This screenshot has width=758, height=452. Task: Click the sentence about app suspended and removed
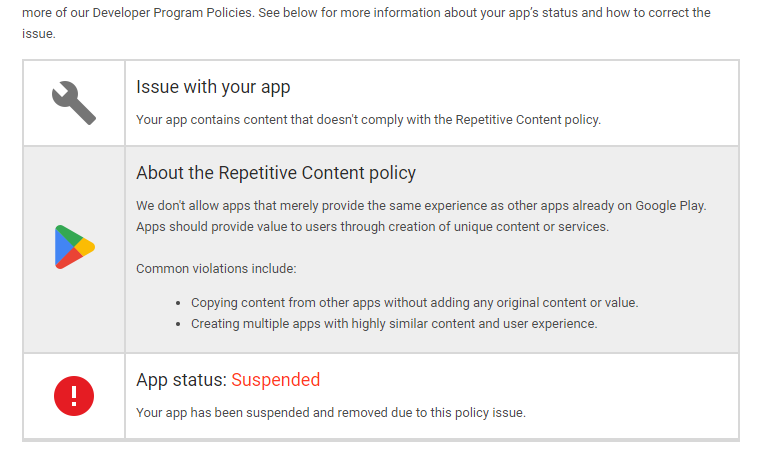(331, 413)
